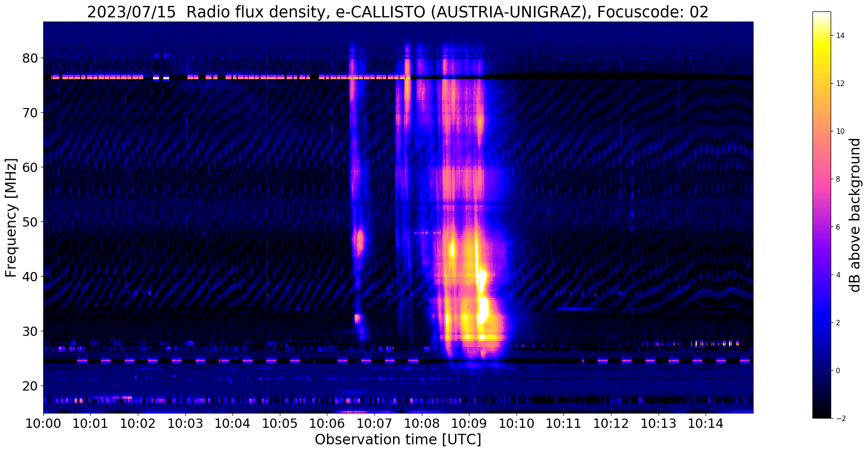Screen dimensions: 868x452
Task: Click the 10:01 time tick label
Action: click(x=90, y=424)
